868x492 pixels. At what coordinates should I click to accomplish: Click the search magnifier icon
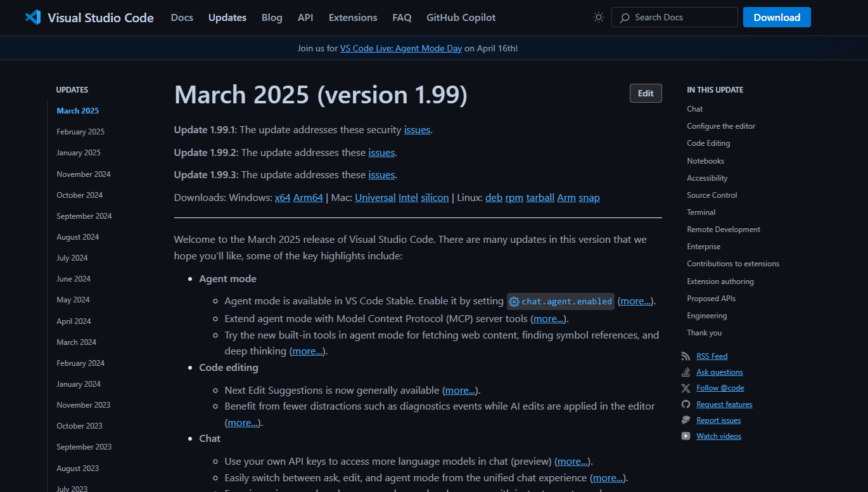pyautogui.click(x=625, y=17)
